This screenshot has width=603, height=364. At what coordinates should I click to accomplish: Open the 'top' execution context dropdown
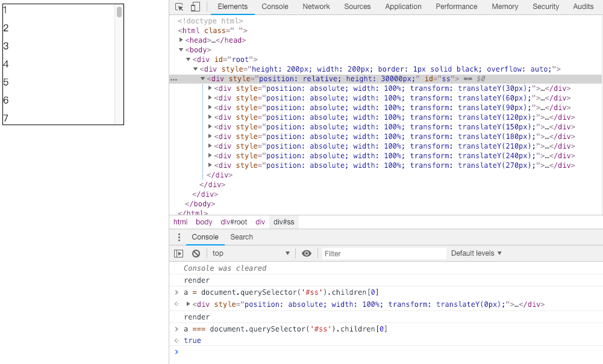(251, 253)
